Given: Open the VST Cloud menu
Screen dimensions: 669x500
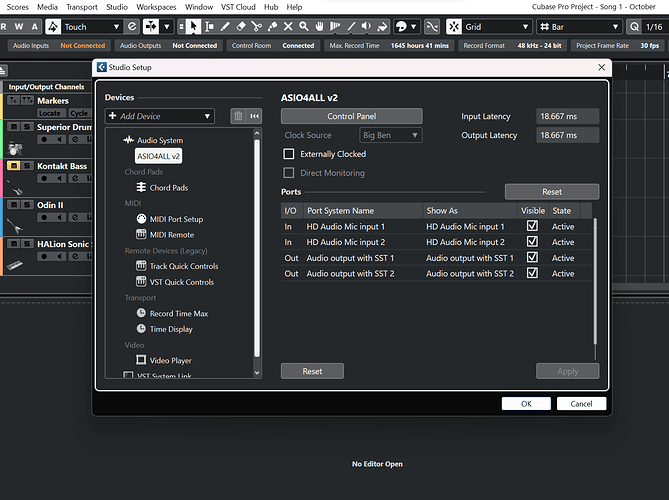Looking at the screenshot, I should (x=238, y=7).
